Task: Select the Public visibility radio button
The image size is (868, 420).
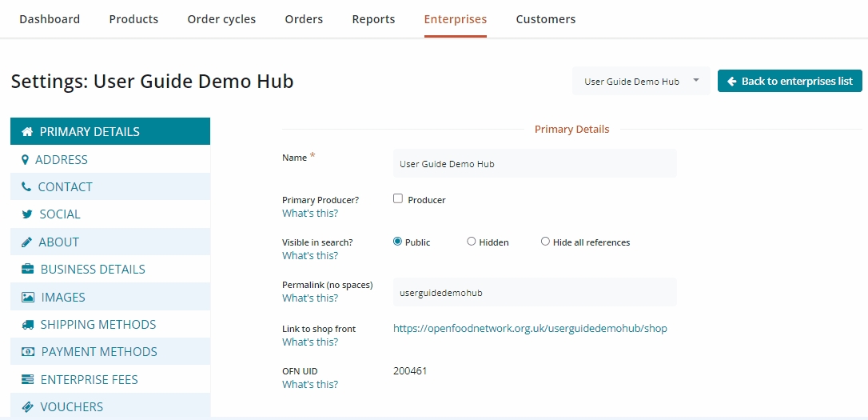Action: tap(398, 242)
